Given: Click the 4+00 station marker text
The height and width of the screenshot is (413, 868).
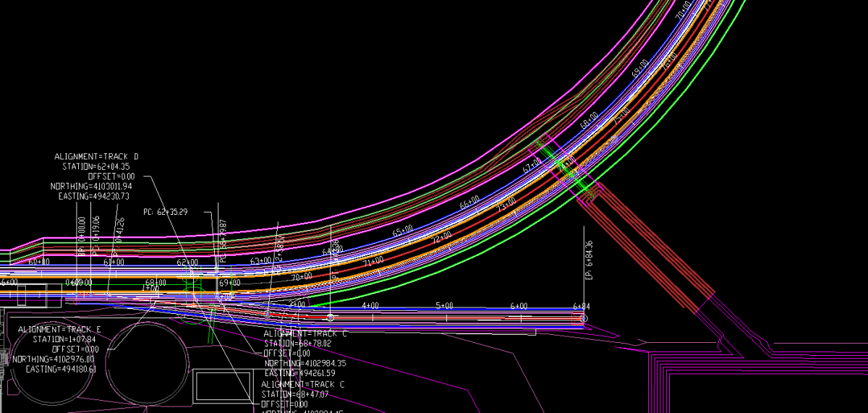Looking at the screenshot, I should 370,306.
